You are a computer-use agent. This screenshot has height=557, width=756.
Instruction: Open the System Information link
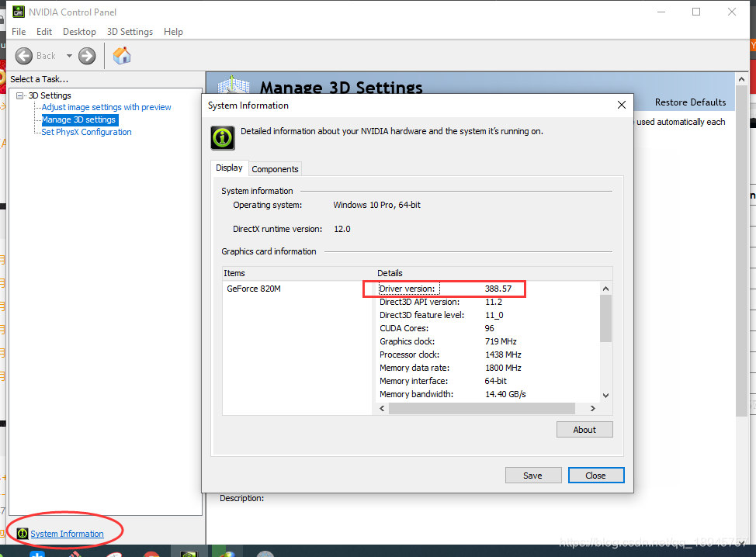click(x=67, y=534)
